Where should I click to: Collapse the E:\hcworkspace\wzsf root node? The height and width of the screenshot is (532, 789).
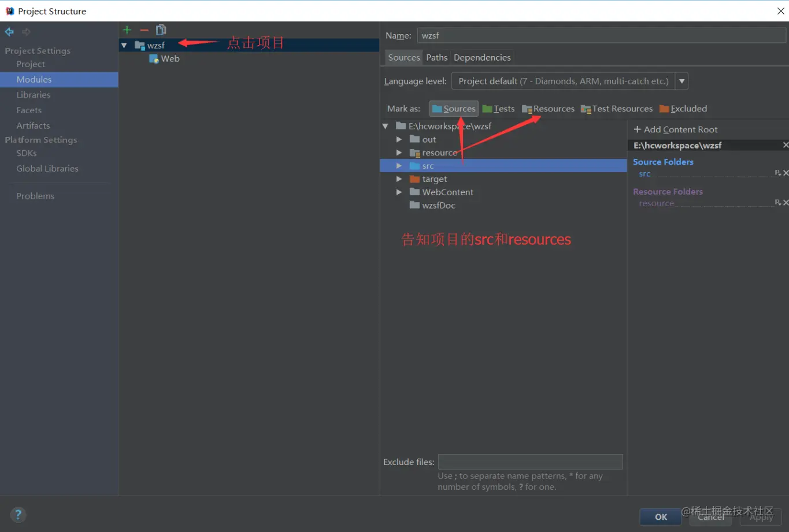pos(386,126)
